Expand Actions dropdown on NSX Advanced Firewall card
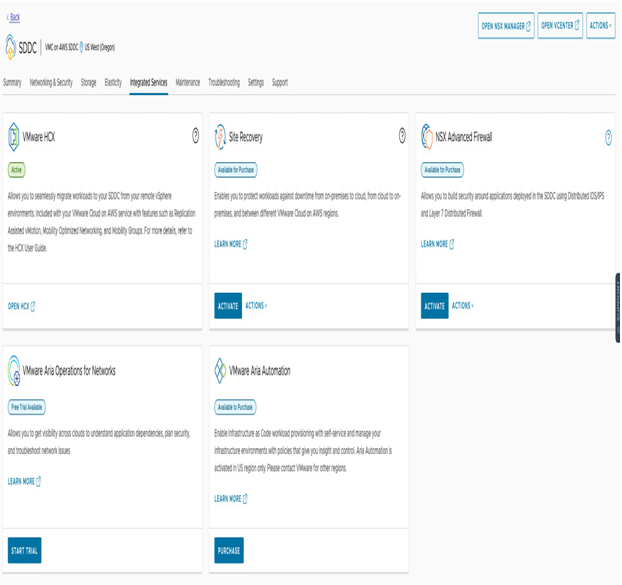The height and width of the screenshot is (585, 622). tap(463, 305)
